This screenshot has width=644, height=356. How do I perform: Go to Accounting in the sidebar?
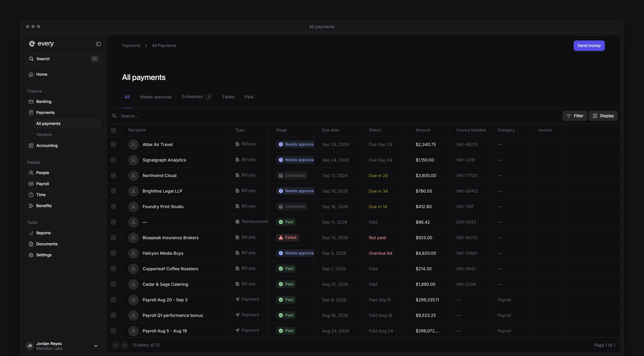tap(63, 145)
